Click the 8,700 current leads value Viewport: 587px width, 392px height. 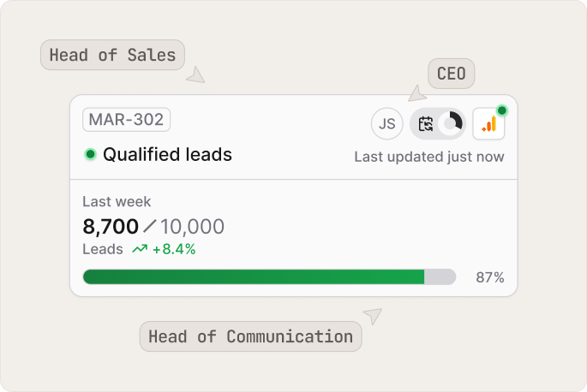pos(111,227)
